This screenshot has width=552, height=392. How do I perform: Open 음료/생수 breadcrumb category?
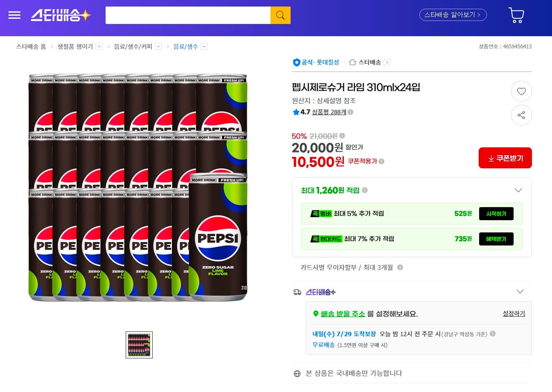click(185, 46)
